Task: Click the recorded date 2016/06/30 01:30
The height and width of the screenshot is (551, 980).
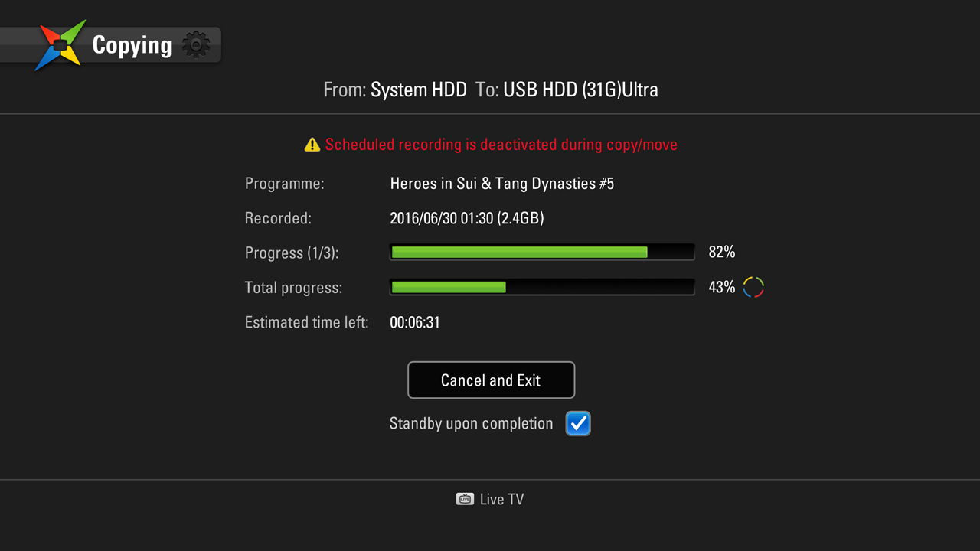Action: pos(441,218)
